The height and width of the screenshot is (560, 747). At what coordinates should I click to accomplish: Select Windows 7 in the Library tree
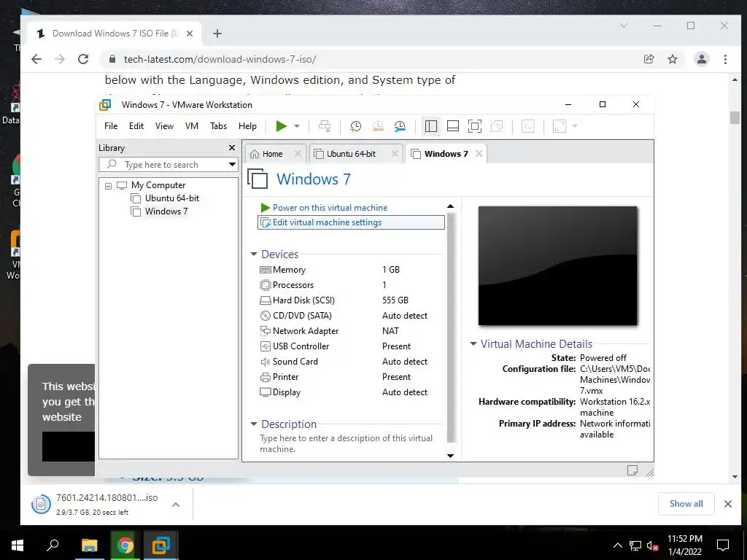click(x=166, y=211)
